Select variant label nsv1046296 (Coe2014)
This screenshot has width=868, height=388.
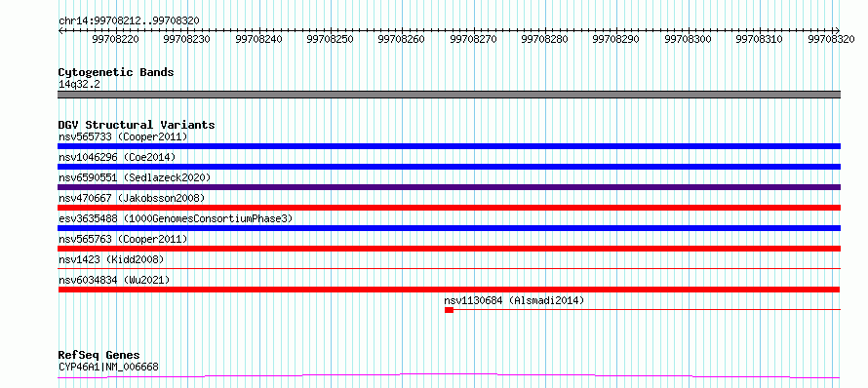tap(117, 157)
